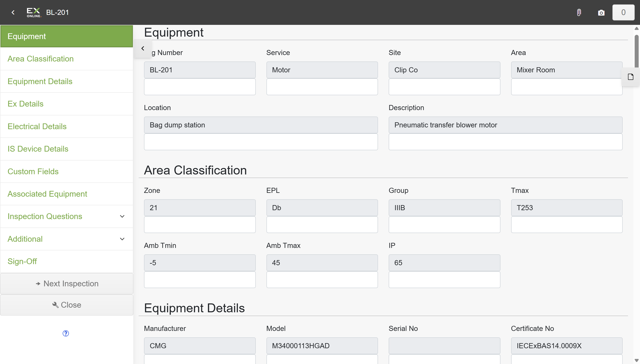
Task: Click the empty field below Amb Tmin -5
Action: [x=200, y=279]
